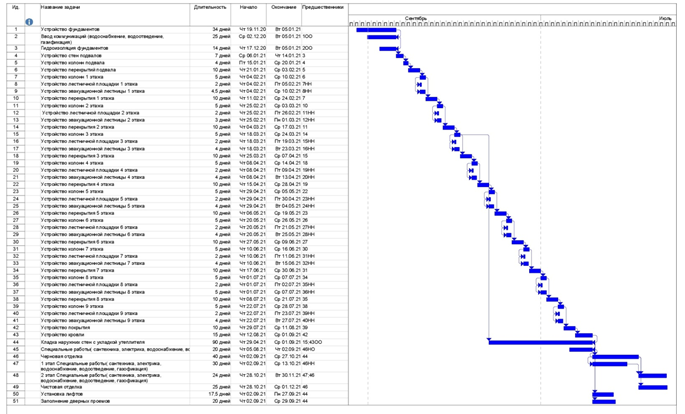Select the 'Название задачи' column header
This screenshot has height=414, width=685.
(x=60, y=6)
